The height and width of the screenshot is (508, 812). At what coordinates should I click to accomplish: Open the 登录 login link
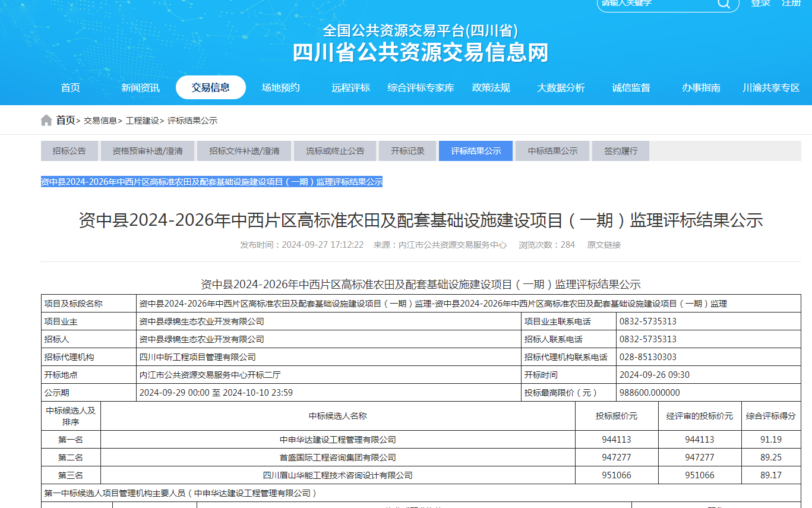(760, 3)
